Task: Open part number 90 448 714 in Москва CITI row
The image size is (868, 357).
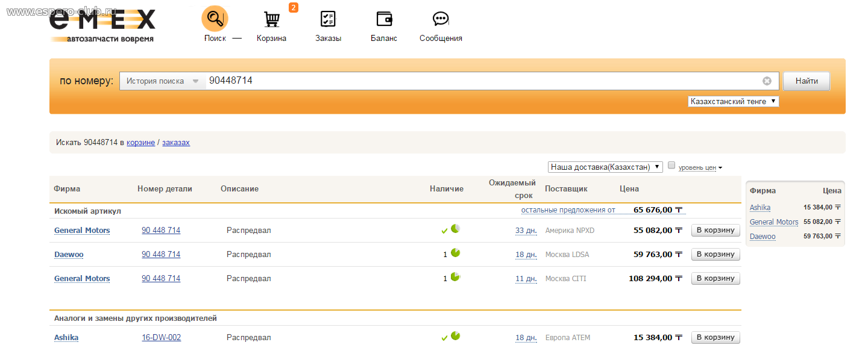Action: coord(161,279)
